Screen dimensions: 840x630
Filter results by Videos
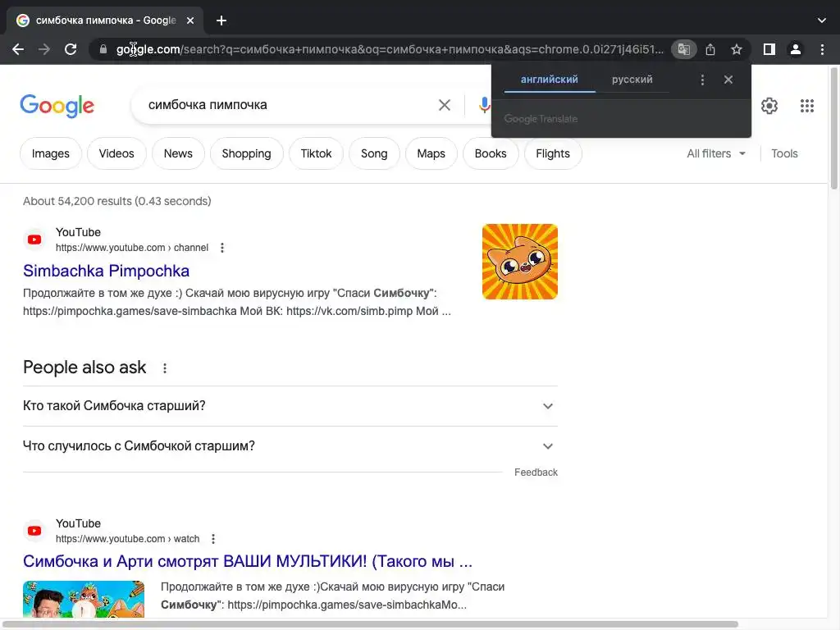[x=116, y=153]
